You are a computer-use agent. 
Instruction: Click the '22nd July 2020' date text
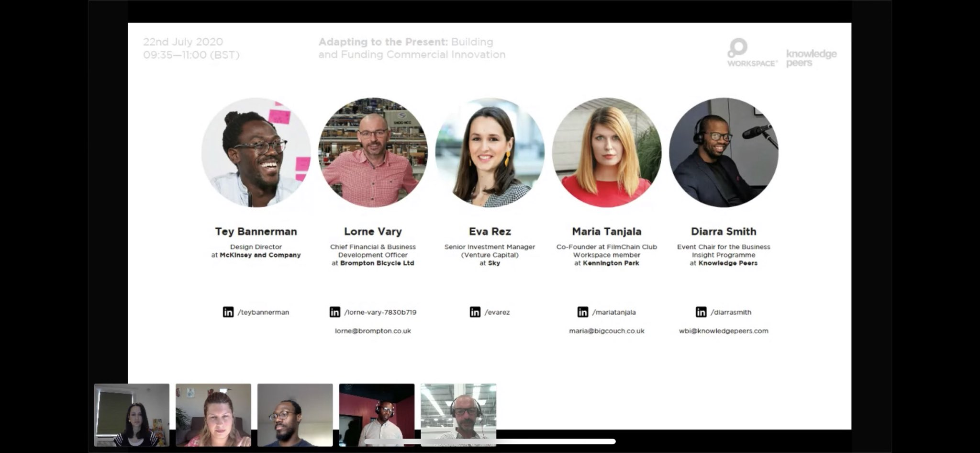point(183,42)
